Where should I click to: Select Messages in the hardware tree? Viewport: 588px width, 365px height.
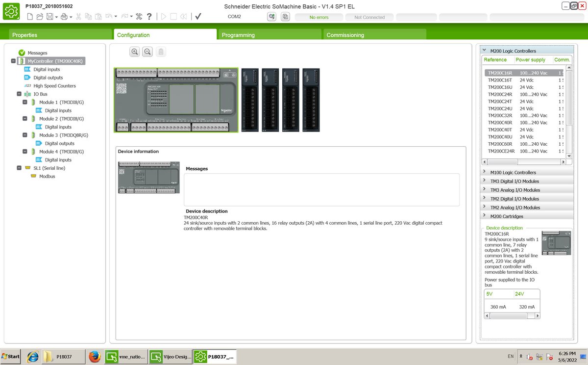(x=37, y=53)
